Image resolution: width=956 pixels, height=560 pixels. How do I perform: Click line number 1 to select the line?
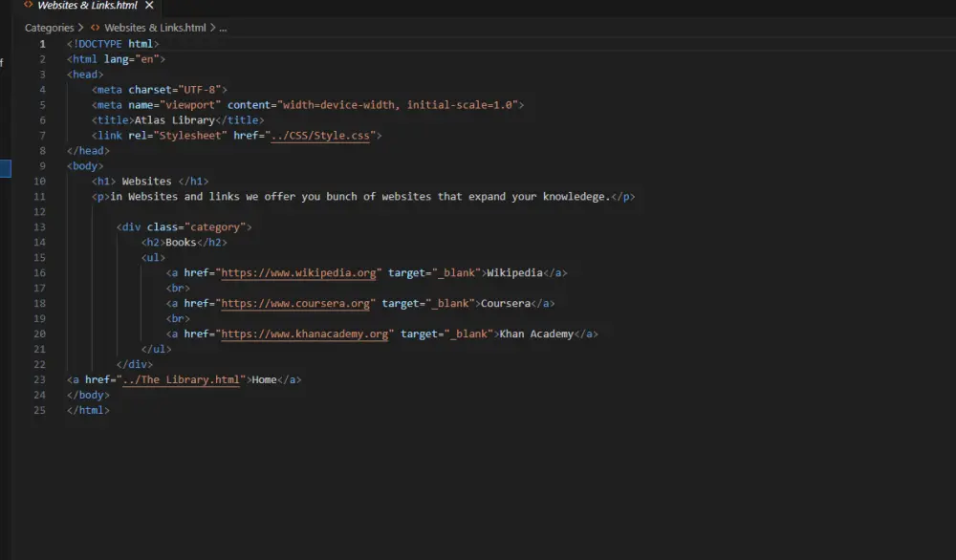click(x=40, y=43)
